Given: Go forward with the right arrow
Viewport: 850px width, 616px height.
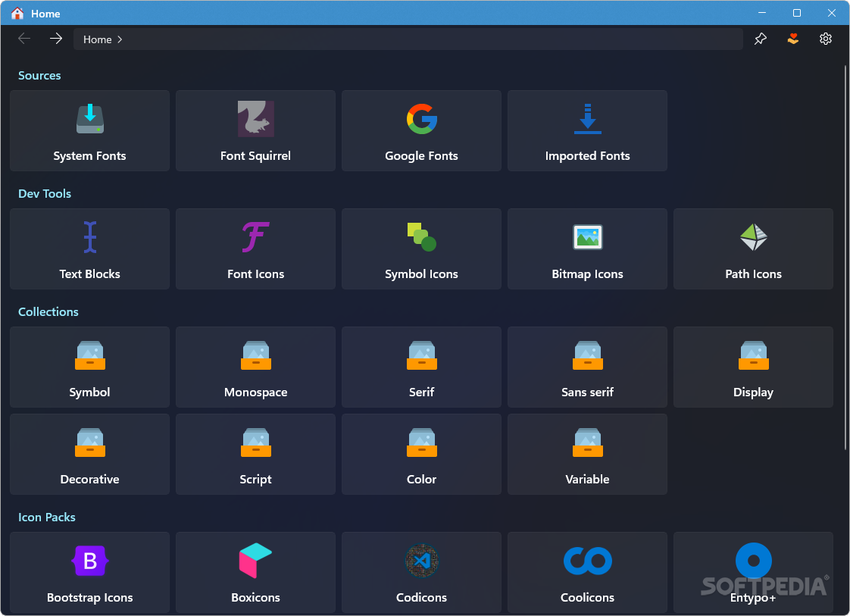Looking at the screenshot, I should pos(56,39).
